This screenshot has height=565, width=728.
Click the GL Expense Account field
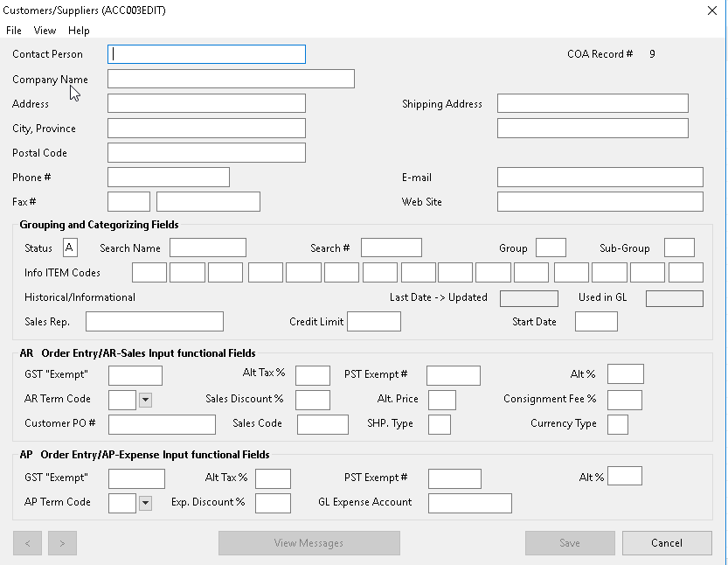[x=470, y=503]
